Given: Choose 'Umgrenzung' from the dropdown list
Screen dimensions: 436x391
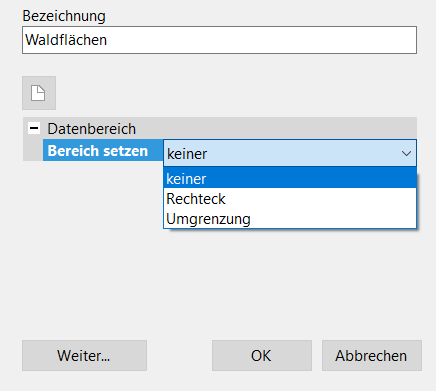Looking at the screenshot, I should [x=290, y=219].
